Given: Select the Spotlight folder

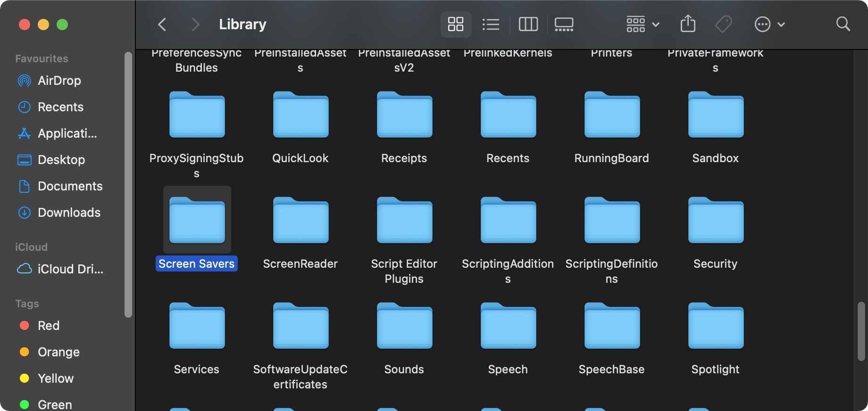Looking at the screenshot, I should pos(716,326).
